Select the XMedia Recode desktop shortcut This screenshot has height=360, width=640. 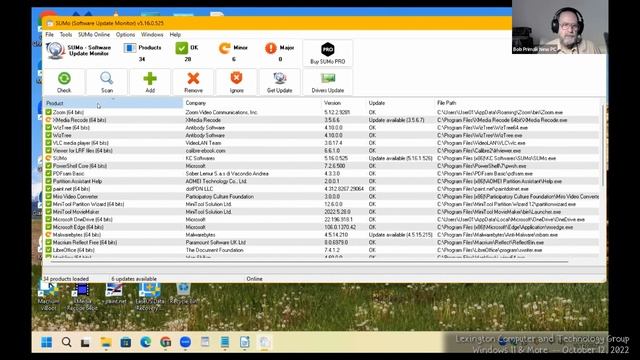pos(82,297)
